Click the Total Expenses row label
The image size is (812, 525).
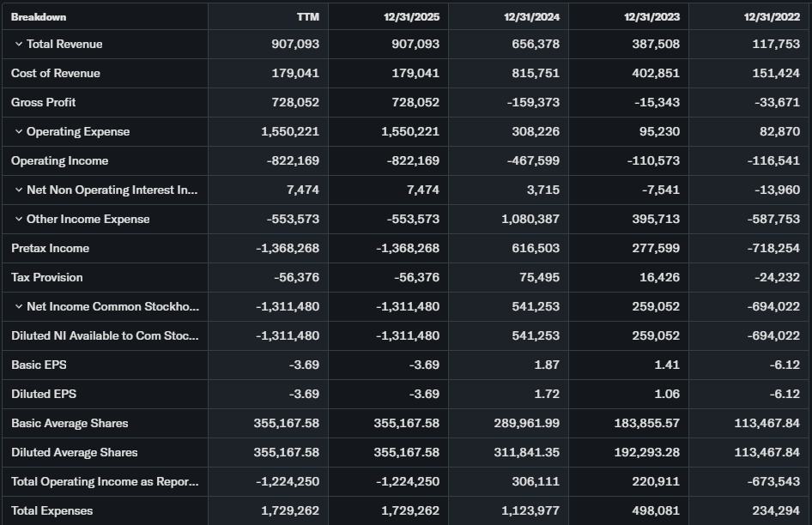click(52, 511)
